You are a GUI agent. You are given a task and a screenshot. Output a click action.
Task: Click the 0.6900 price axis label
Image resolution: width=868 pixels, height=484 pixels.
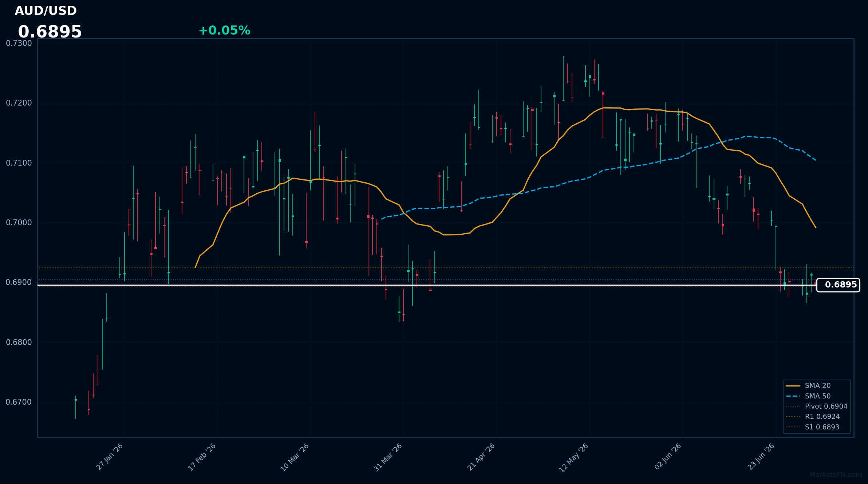pos(19,282)
